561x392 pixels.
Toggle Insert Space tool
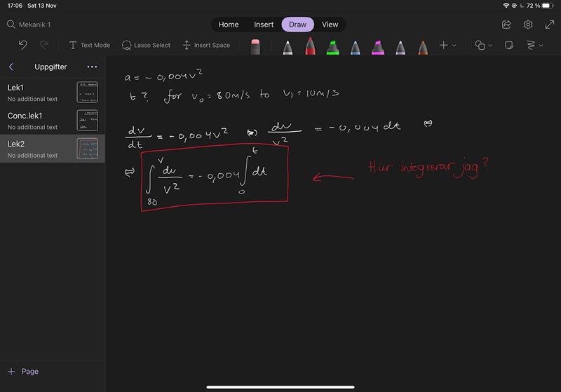206,45
